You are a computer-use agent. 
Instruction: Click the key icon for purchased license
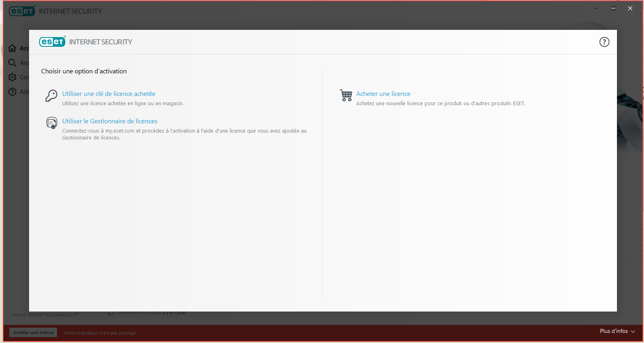[51, 96]
